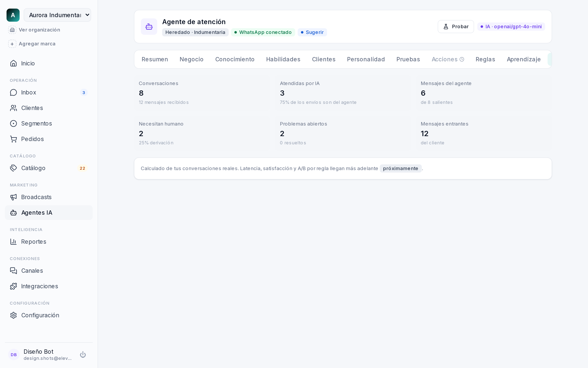This screenshot has height=368, width=588.
Task: Switch to the Acciones tab
Action: [448, 59]
